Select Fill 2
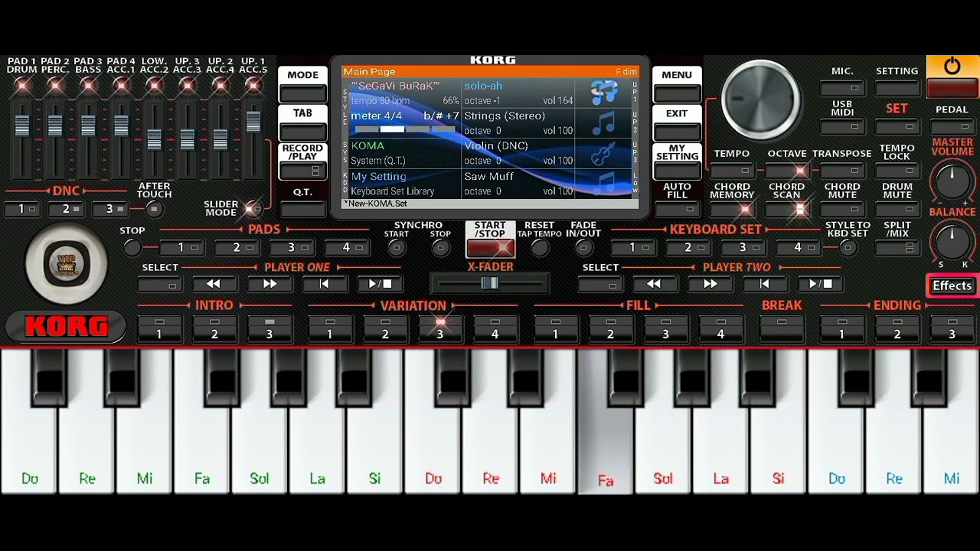Viewport: 980px width, 551px height. [x=610, y=328]
